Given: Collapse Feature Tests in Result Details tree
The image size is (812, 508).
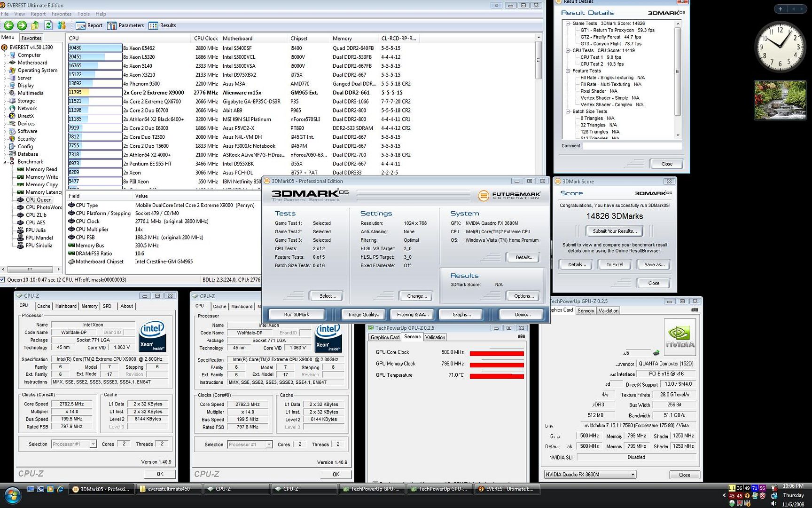Looking at the screenshot, I should tap(568, 71).
